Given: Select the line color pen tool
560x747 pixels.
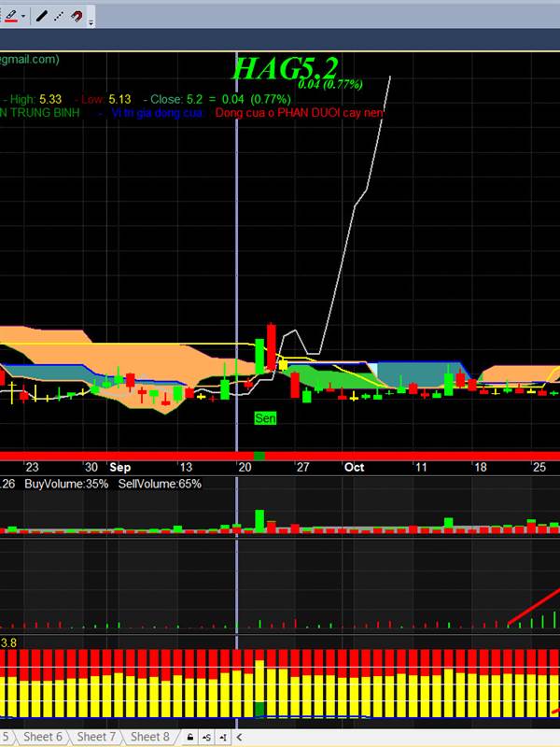Looking at the screenshot, I should pos(11,16).
